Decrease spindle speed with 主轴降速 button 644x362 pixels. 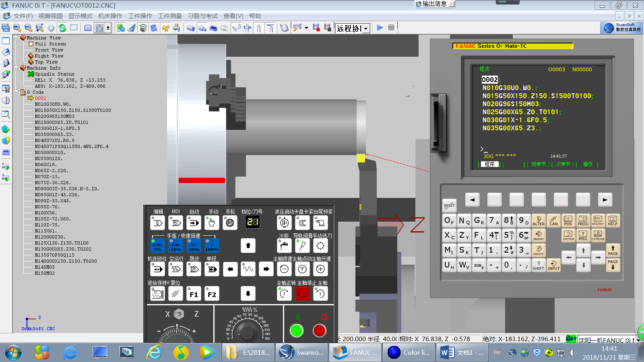pyautogui.click(x=284, y=269)
